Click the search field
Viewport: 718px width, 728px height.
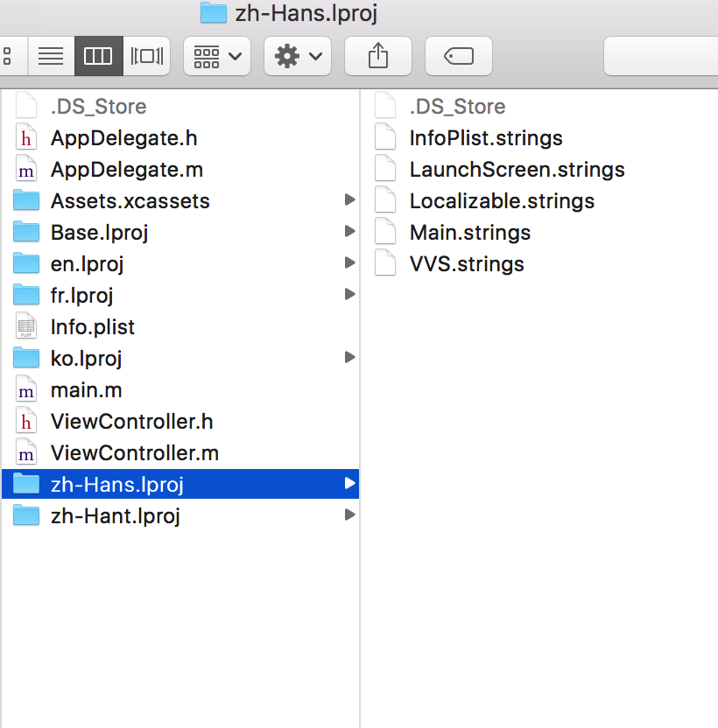[x=661, y=56]
